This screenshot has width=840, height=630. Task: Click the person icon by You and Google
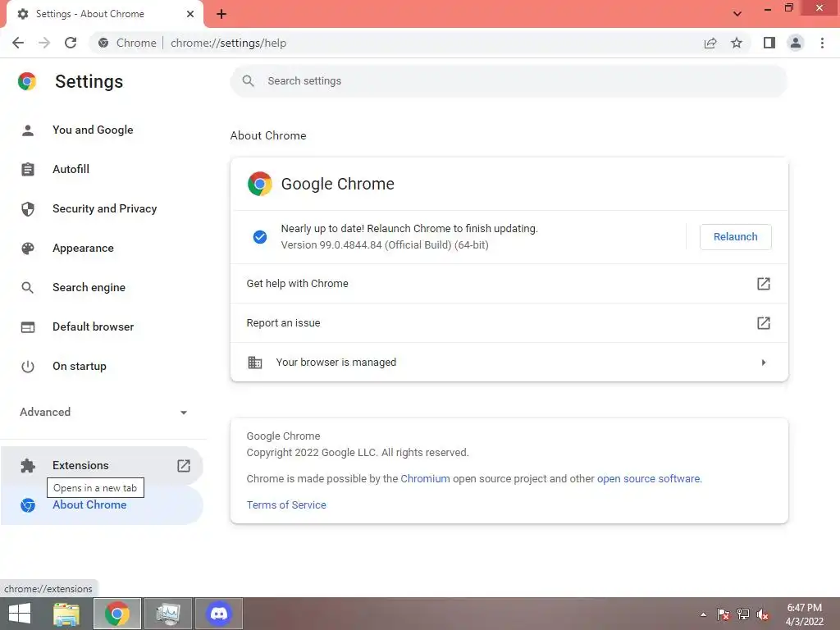coord(27,130)
